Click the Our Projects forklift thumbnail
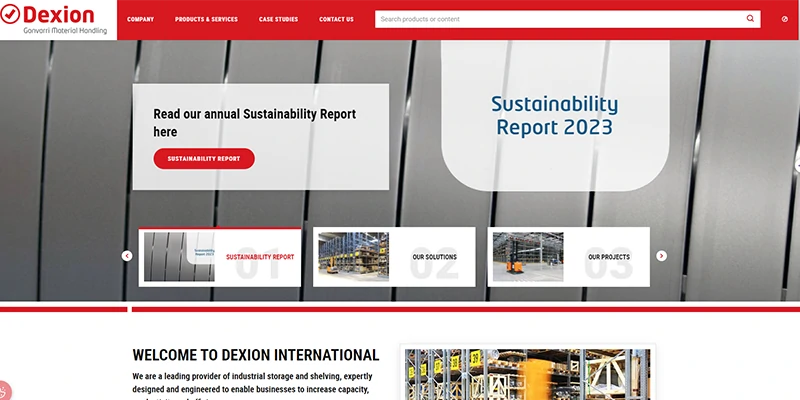 [x=528, y=257]
